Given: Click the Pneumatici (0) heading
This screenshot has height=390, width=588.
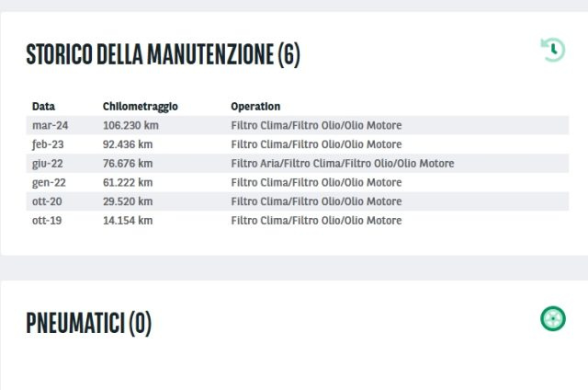Looking at the screenshot, I should click(x=89, y=323).
